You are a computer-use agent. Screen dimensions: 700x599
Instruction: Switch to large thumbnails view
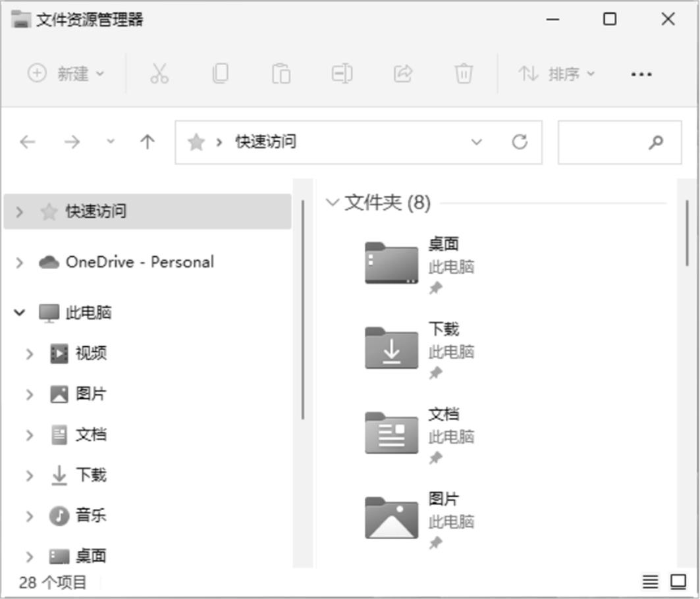(x=678, y=582)
